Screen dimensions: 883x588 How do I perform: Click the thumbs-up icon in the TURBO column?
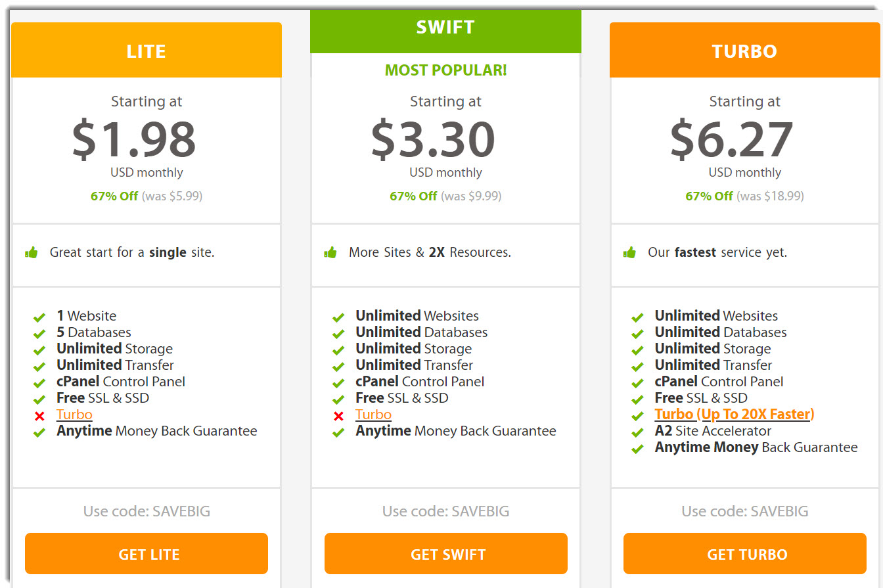point(629,251)
